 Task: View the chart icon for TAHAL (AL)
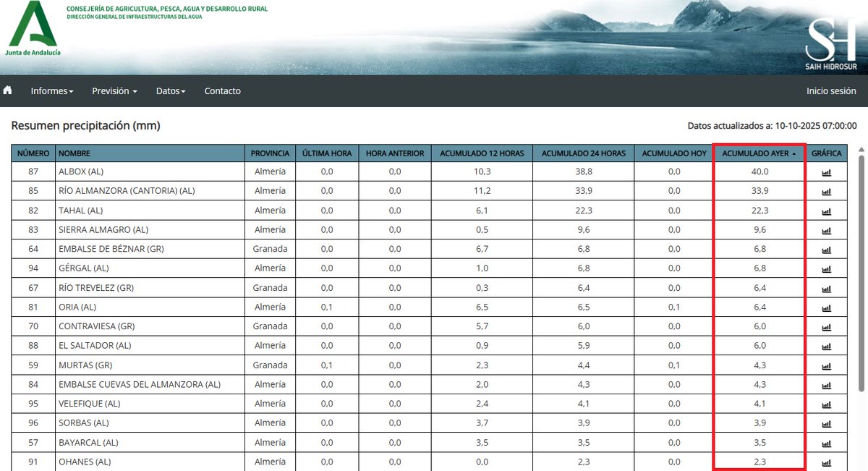(825, 211)
